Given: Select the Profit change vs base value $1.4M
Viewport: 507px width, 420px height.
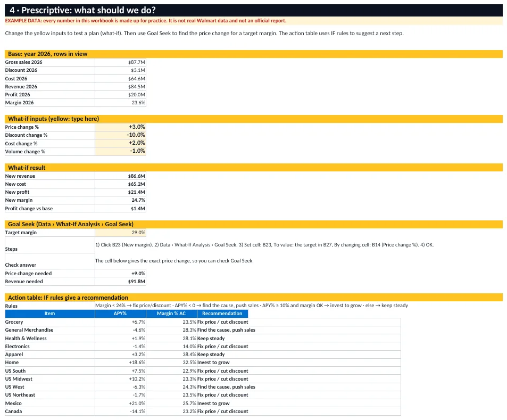Looking at the screenshot, I should pyautogui.click(x=120, y=208).
